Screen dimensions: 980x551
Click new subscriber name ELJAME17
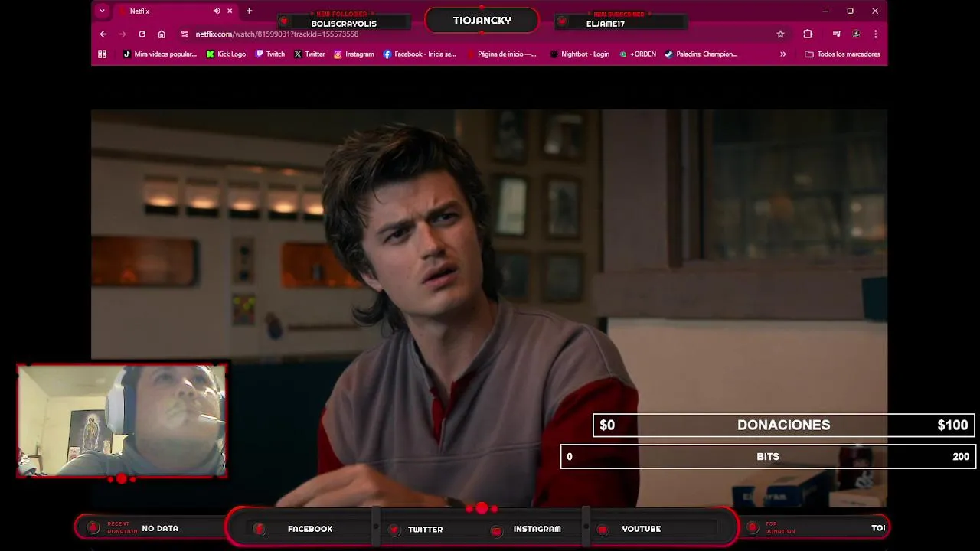(606, 24)
